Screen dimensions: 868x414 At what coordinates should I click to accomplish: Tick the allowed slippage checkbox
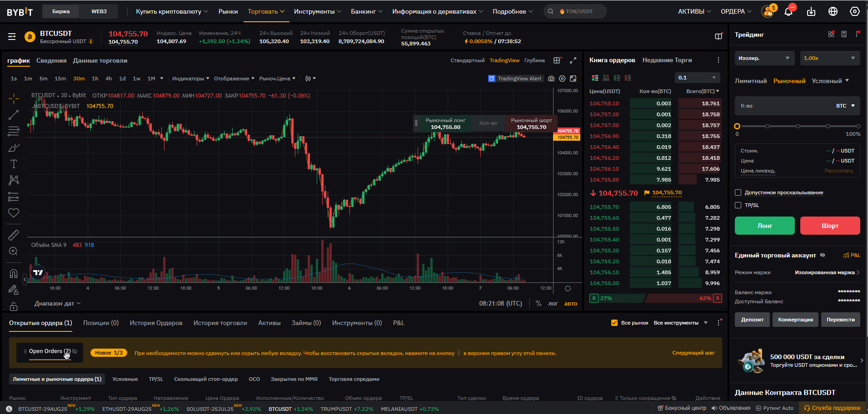click(738, 192)
